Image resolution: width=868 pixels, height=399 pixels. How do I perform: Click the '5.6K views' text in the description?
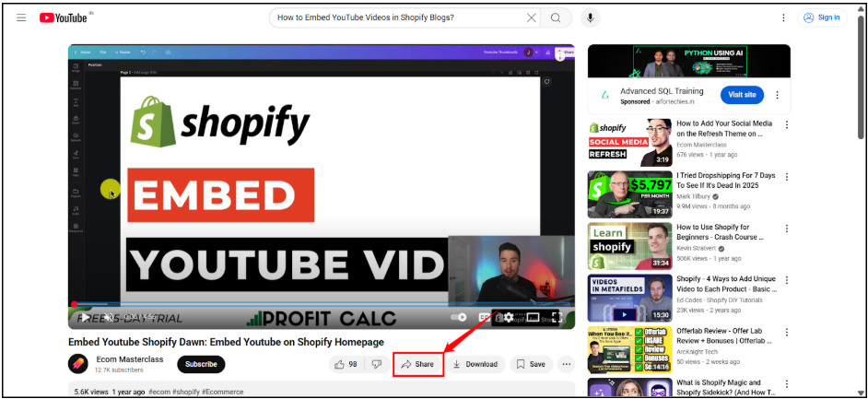(91, 392)
